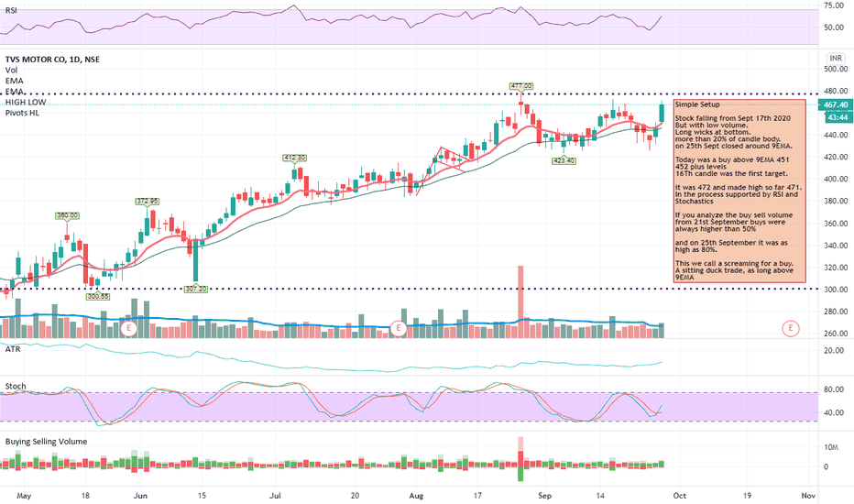Viewport: 854px width, 504px height.
Task: Click the 360.00 pivot high label
Action: [68, 215]
